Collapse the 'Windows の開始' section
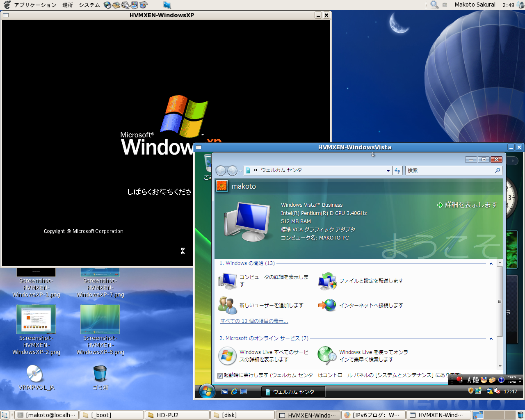 tap(491, 264)
